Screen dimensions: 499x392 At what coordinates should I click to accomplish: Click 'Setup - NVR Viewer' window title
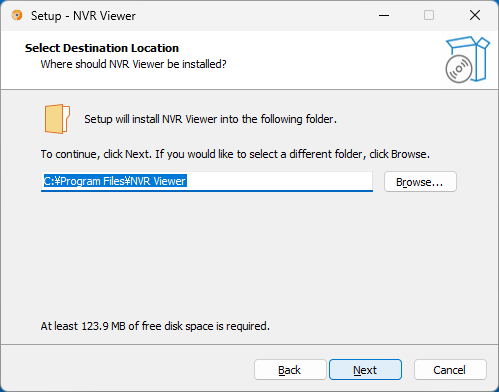coord(83,16)
